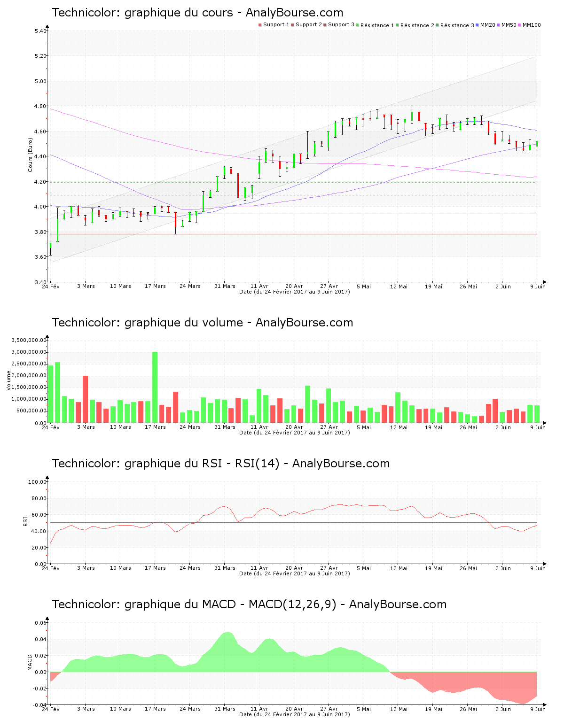Screen dimensions: 564x728
Task: Click the 100.00 value on RSI axis
Action: click(x=37, y=482)
